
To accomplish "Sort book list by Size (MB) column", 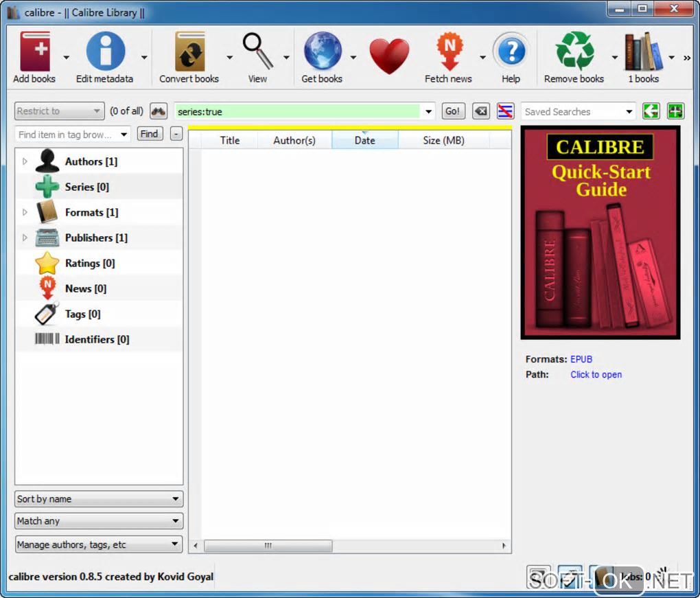I will click(x=444, y=140).
